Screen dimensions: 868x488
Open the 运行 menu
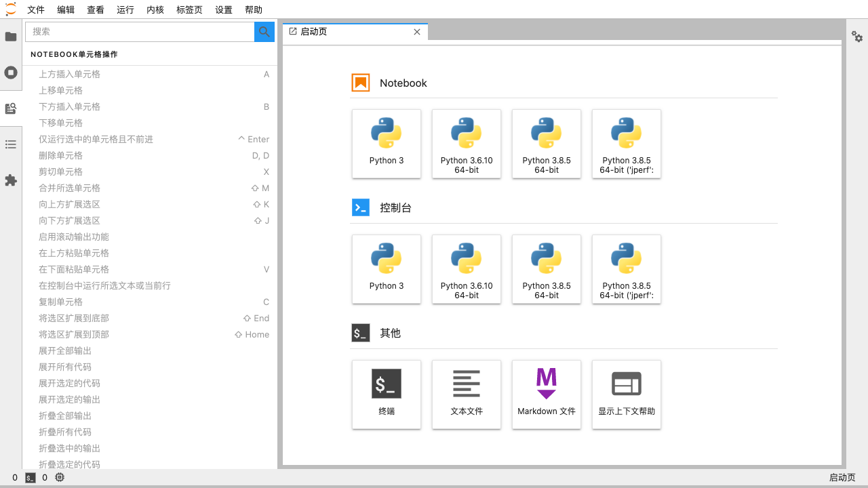click(x=125, y=9)
